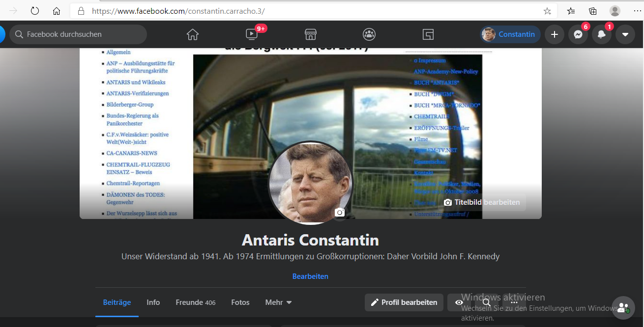Screen dimensions: 644x327
Task: Select the Beiträge tab
Action: (117, 302)
